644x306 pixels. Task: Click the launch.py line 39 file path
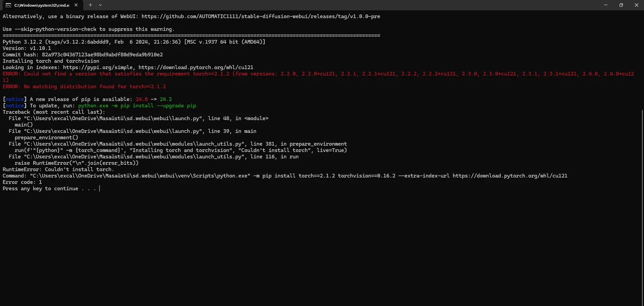[113, 131]
